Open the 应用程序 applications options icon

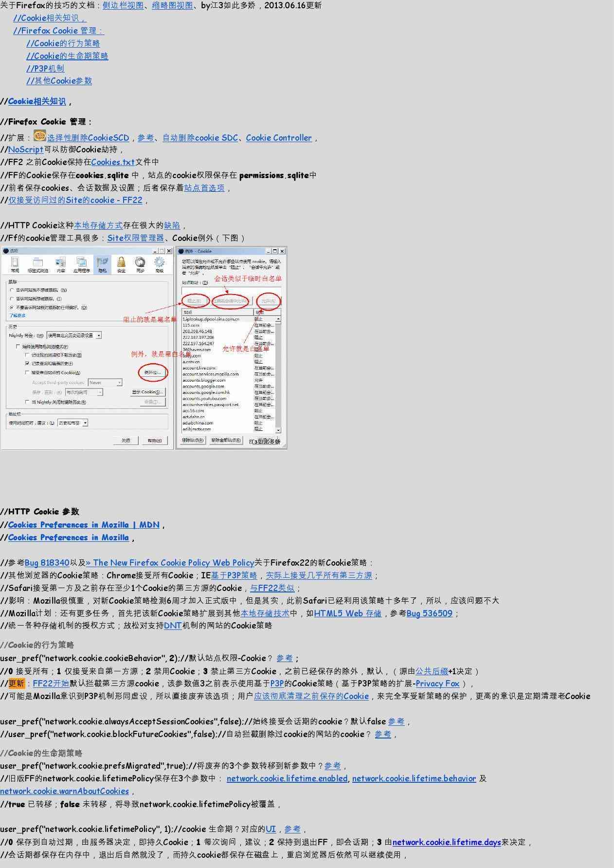click(x=82, y=264)
